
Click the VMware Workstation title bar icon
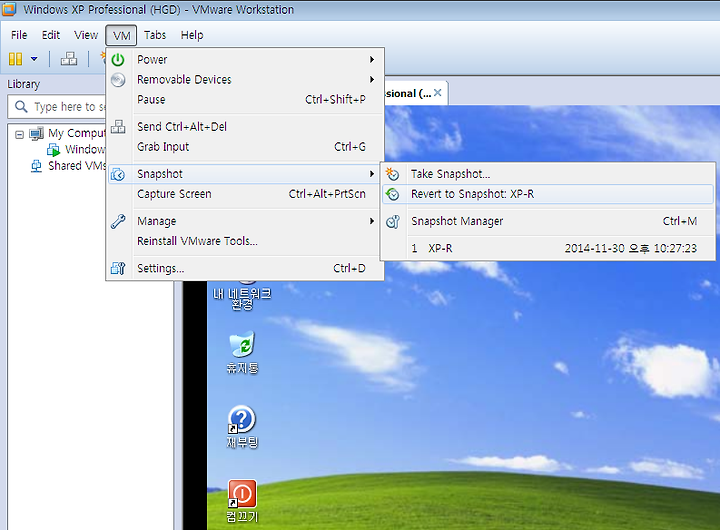click(x=9, y=9)
